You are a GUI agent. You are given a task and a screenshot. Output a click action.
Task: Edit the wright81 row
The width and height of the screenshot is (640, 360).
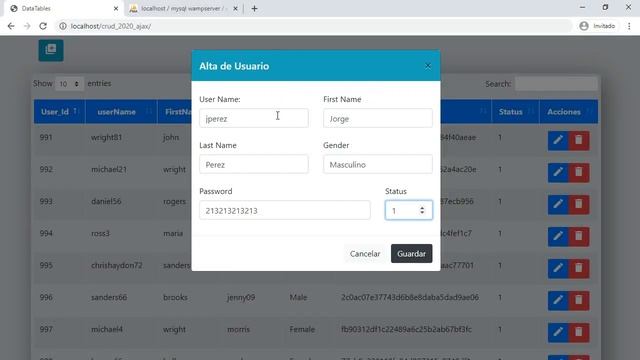click(558, 140)
